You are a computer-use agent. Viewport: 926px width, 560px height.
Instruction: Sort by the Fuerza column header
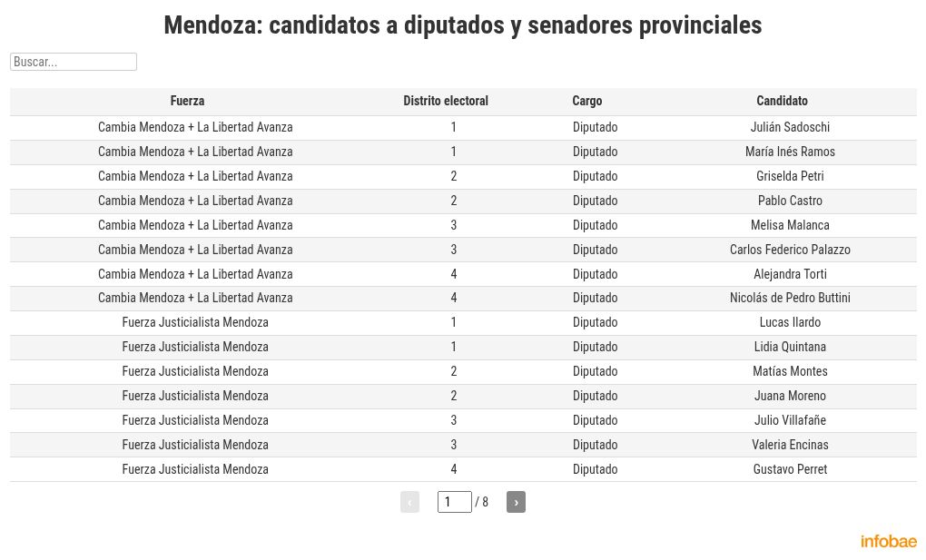[187, 101]
